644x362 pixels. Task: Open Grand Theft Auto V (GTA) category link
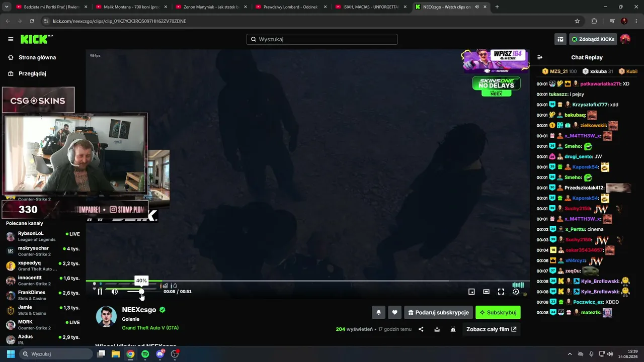150,328
